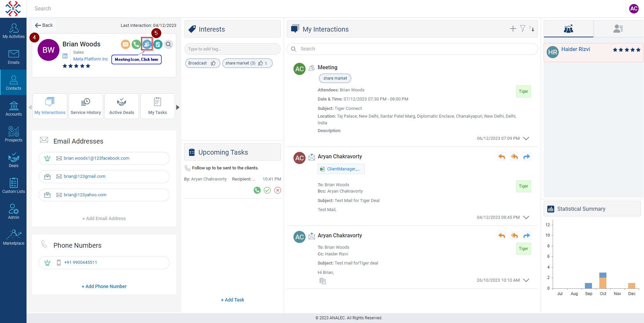Screen dimensions: 644x323
Task: Click + Add Phone Number
Action: (104, 286)
